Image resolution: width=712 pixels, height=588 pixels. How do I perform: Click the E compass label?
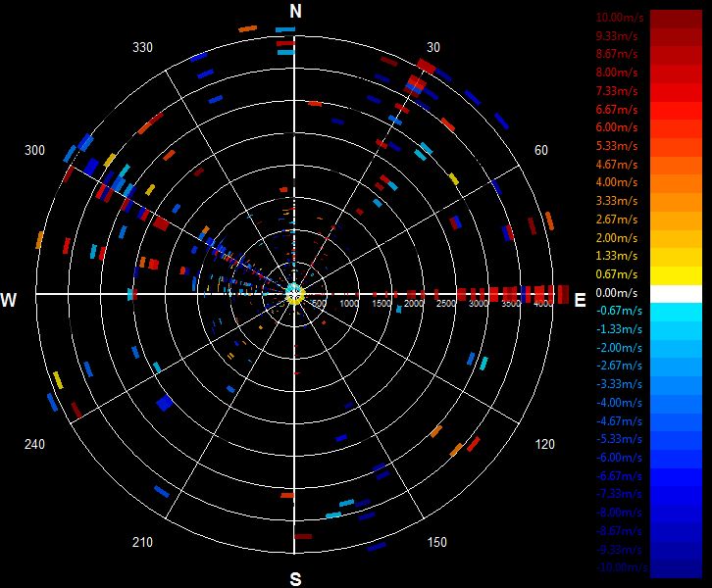tap(580, 300)
